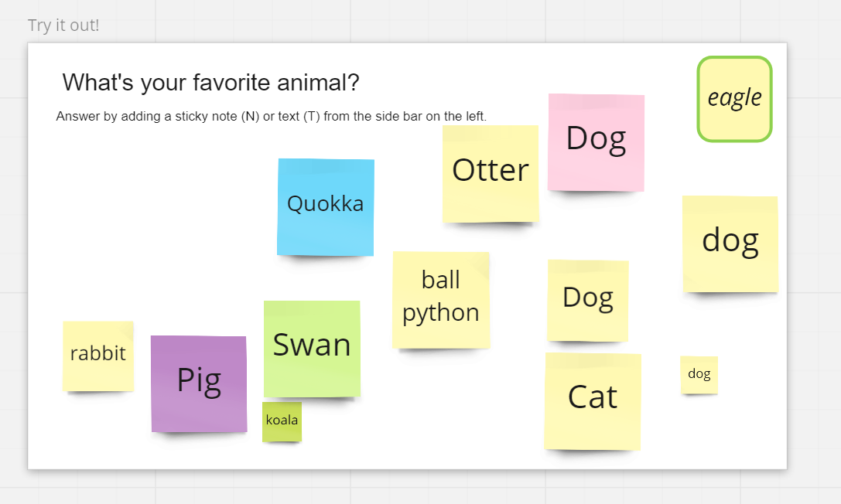Viewport: 841px width, 504px height.
Task: Click the yellow Dog note above Cat
Action: tap(588, 301)
